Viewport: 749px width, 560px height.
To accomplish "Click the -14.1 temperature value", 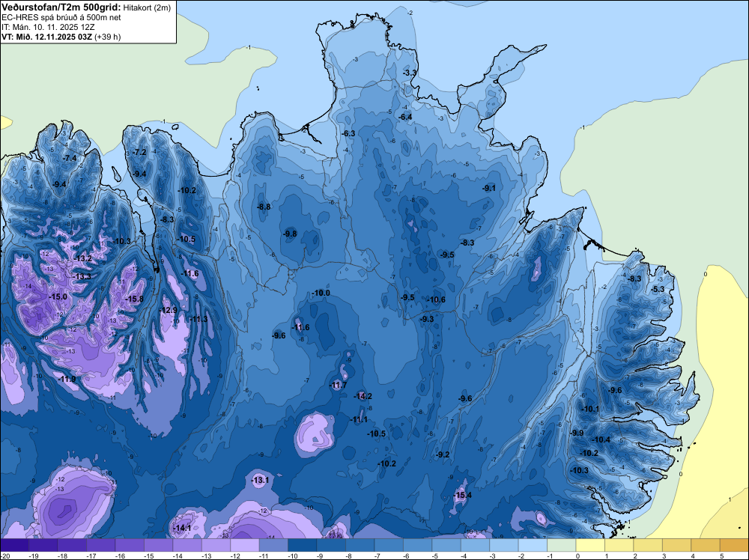I will pyautogui.click(x=182, y=528).
